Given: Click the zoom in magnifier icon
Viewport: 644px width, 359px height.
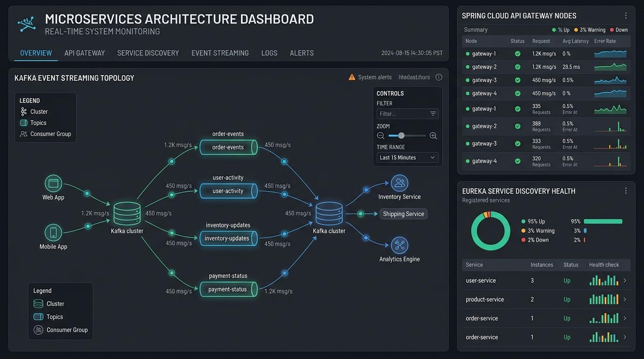Looking at the screenshot, I should (x=433, y=136).
